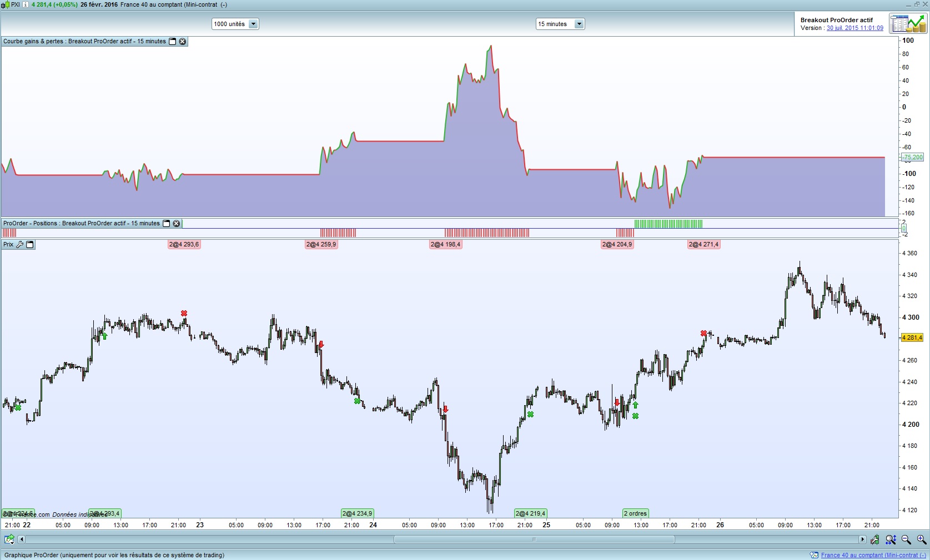This screenshot has height=560, width=930.
Task: Click the green long-position bars in Positions panel
Action: click(x=668, y=224)
